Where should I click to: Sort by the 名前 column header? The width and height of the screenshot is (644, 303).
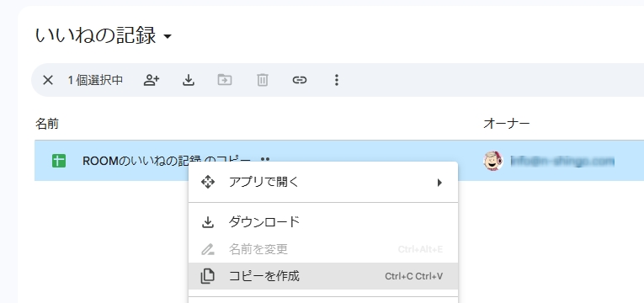tap(47, 124)
